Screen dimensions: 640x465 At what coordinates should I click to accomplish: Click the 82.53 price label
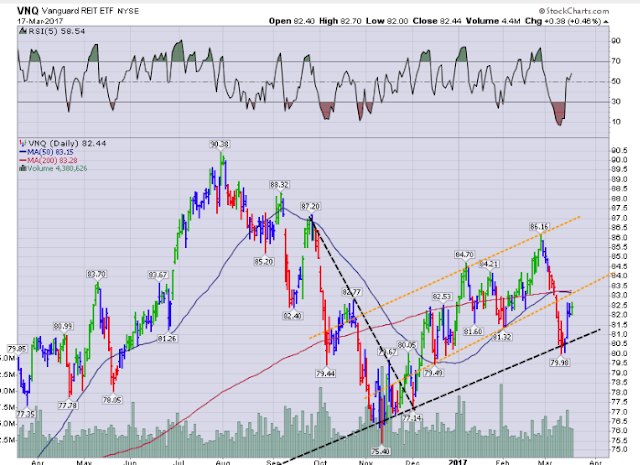442,296
